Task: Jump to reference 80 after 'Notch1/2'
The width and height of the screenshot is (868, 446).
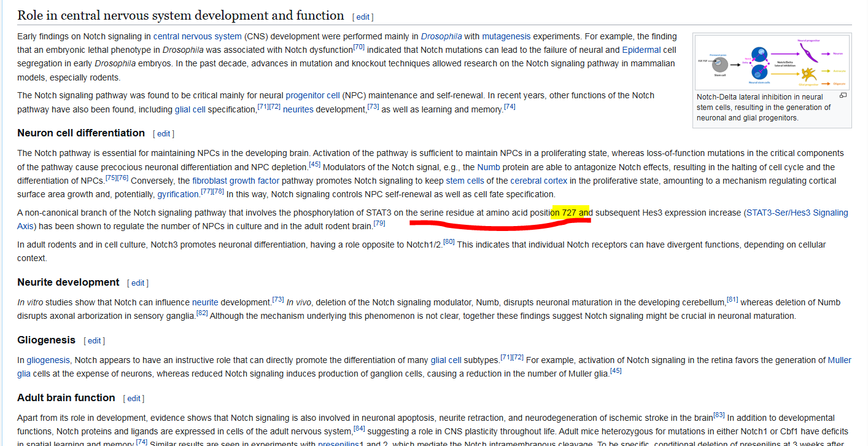Action: pos(449,241)
